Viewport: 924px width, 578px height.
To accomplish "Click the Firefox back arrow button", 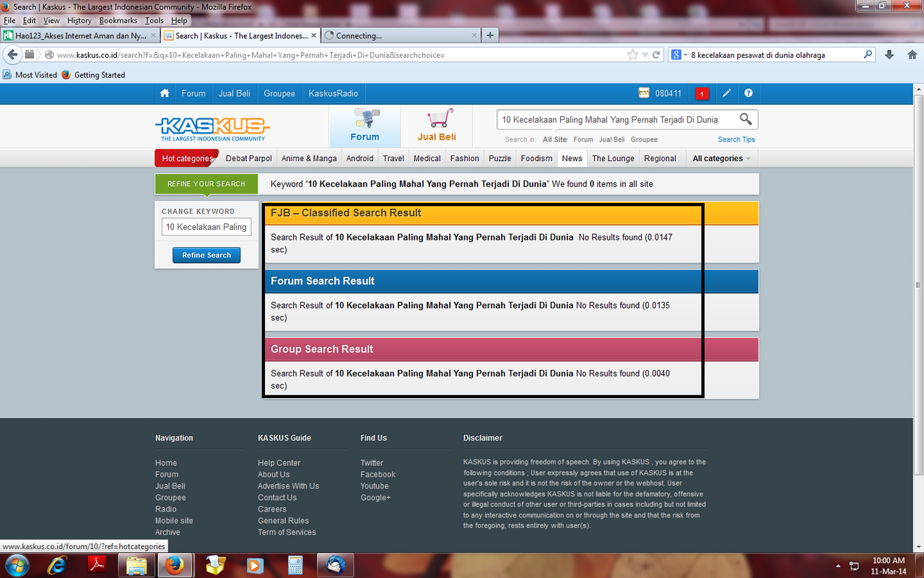I will [x=12, y=55].
